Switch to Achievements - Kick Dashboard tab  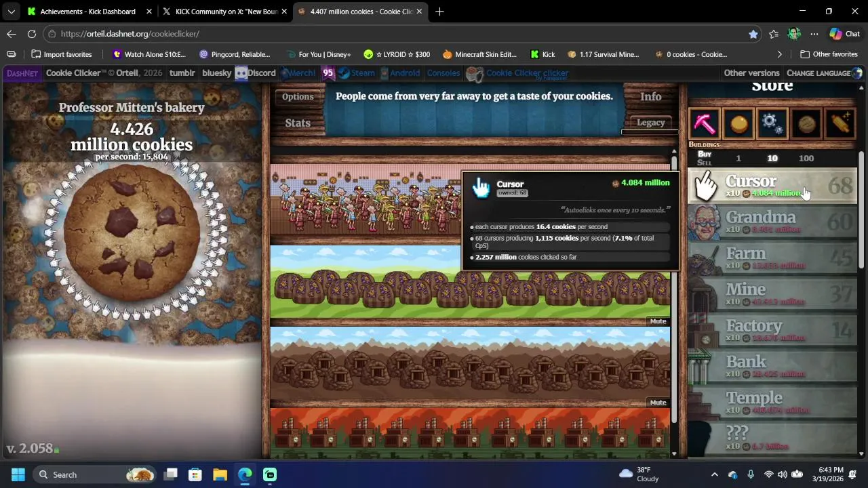pos(89,12)
